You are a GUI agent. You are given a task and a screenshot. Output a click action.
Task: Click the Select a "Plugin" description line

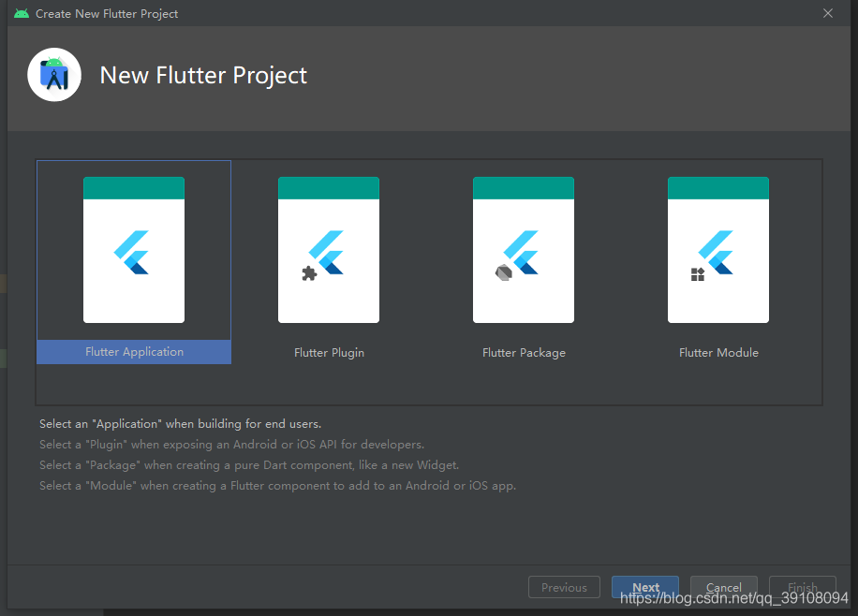coord(231,445)
